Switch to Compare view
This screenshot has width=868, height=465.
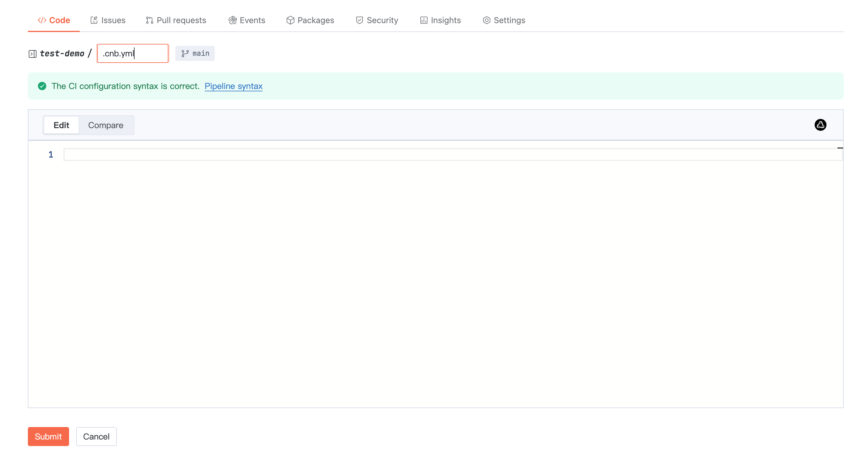(x=106, y=125)
